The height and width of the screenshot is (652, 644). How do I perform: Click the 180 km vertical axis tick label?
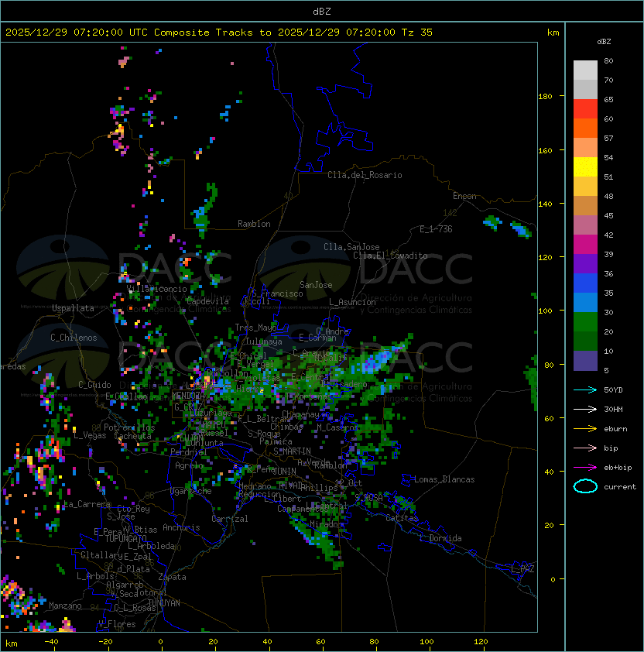(545, 96)
